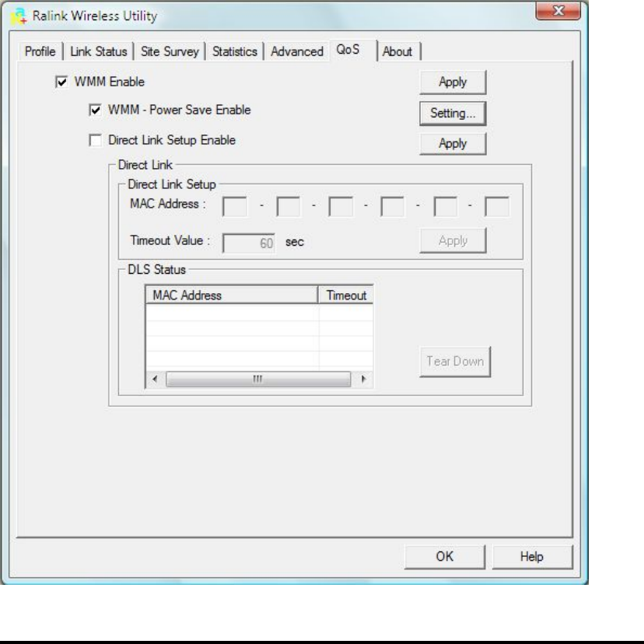Click Apply next to Direct Link Setup Enable
The height and width of the screenshot is (644, 644).
tap(453, 144)
